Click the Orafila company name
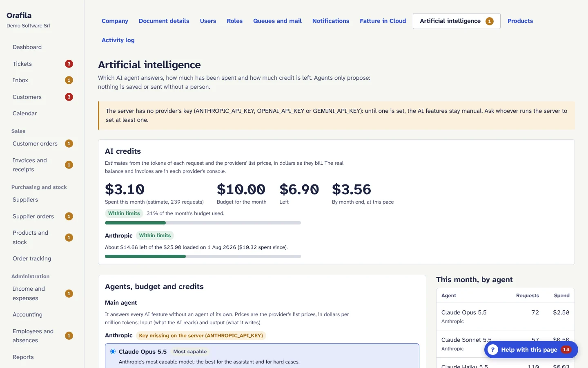 point(19,15)
